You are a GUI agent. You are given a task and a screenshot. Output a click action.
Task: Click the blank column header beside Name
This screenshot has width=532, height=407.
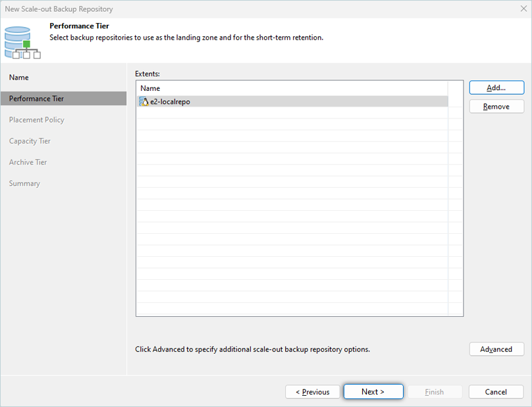pyautogui.click(x=455, y=88)
